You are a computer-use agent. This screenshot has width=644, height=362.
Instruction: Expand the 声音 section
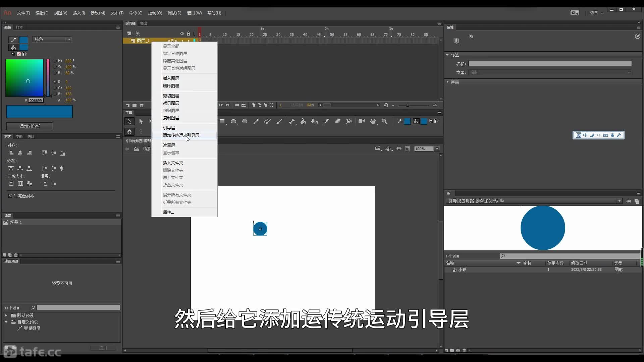pyautogui.click(x=447, y=82)
